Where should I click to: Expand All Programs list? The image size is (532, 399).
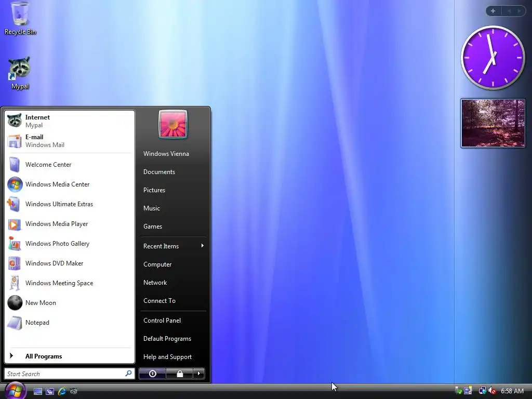(70, 356)
